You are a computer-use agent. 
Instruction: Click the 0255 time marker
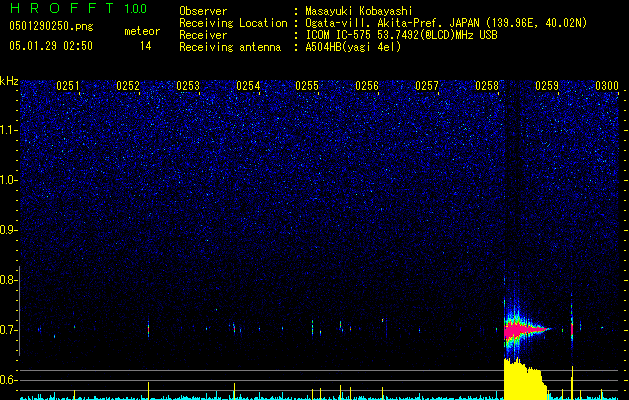pyautogui.click(x=307, y=86)
